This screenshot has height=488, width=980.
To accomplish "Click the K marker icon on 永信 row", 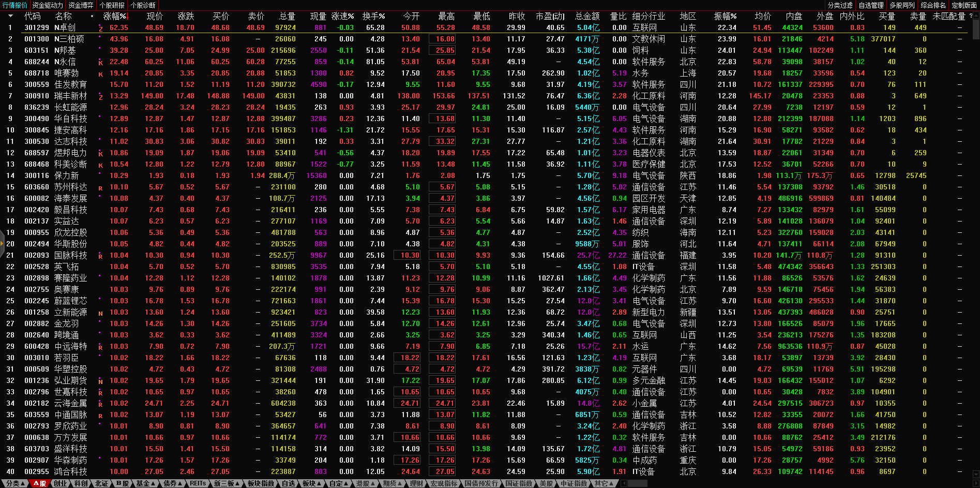I will 100,63.
